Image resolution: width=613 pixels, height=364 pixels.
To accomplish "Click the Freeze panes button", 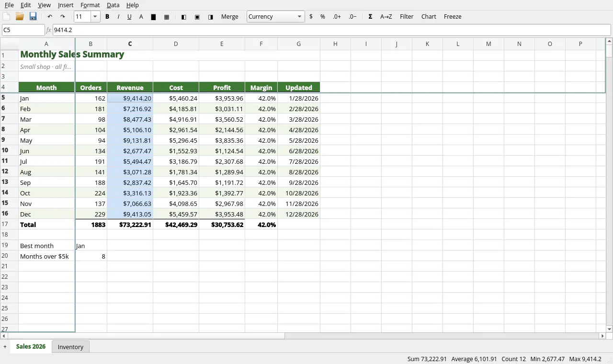I will pos(453,17).
